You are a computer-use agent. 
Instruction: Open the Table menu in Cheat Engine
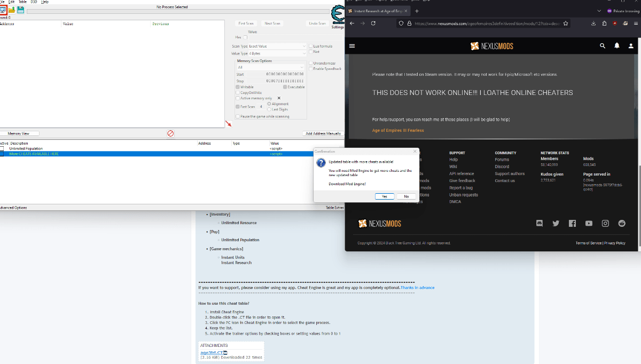(22, 2)
